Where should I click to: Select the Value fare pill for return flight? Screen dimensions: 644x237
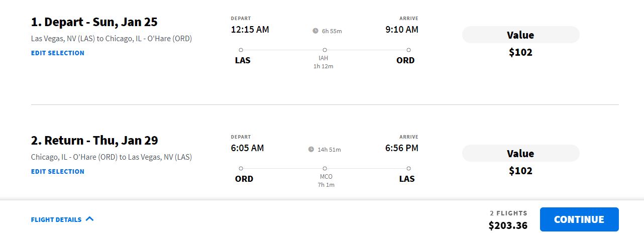point(520,154)
